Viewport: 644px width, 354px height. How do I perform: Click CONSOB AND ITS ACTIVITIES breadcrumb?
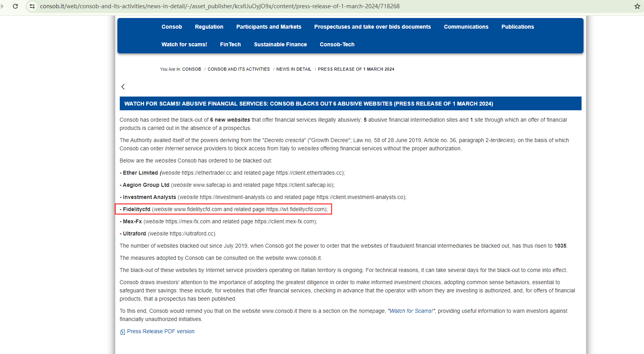(238, 69)
